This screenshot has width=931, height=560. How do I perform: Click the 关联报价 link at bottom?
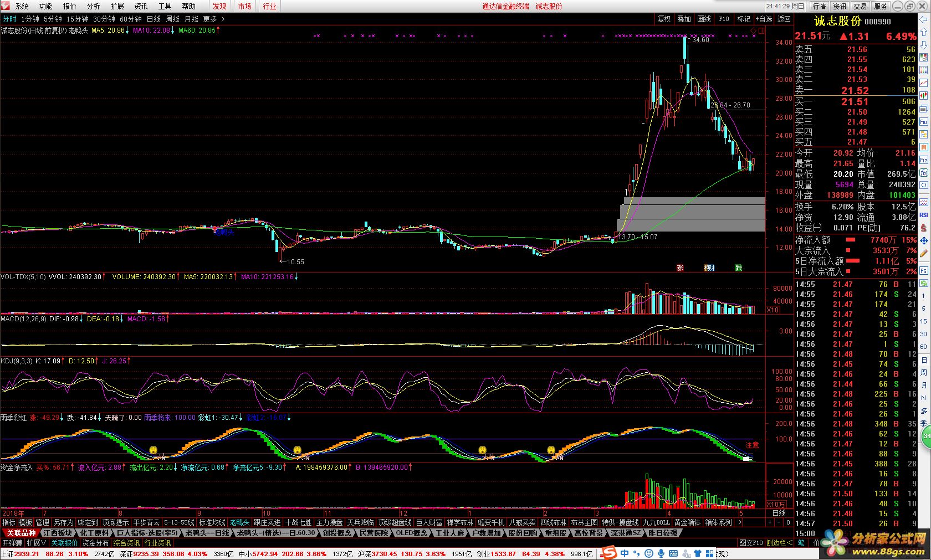[x=65, y=543]
